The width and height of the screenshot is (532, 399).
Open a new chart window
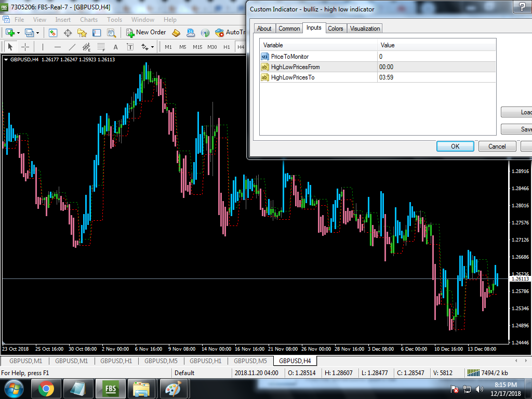tap(10, 33)
